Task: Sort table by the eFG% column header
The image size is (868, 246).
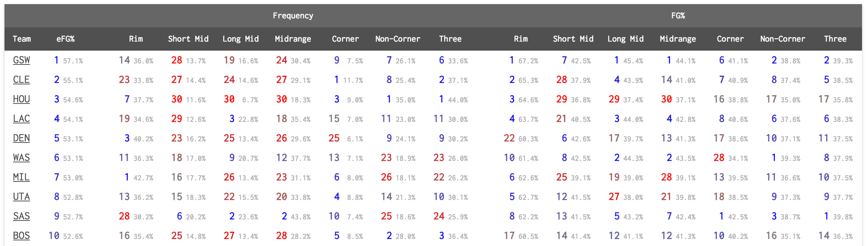Action: point(66,39)
